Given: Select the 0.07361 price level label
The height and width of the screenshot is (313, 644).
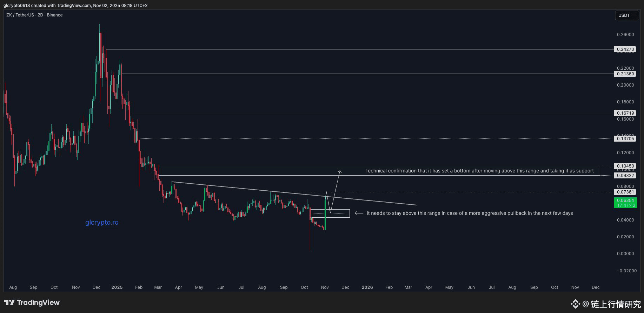Looking at the screenshot, I should (x=625, y=192).
